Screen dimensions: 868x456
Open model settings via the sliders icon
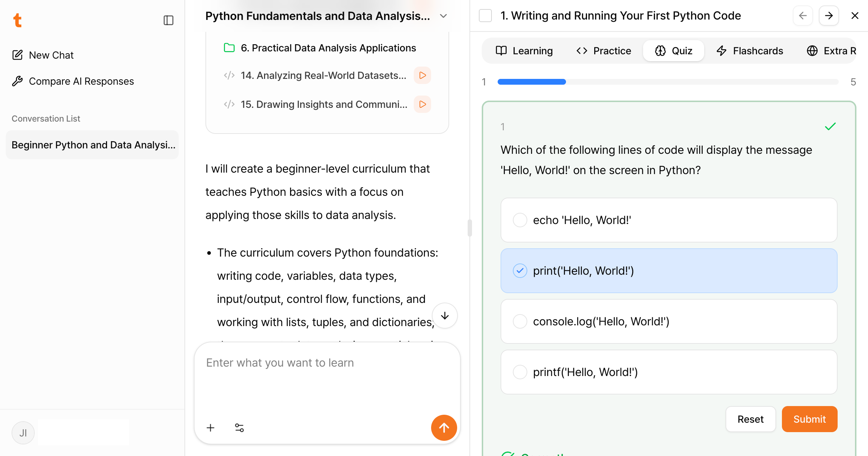pos(239,427)
